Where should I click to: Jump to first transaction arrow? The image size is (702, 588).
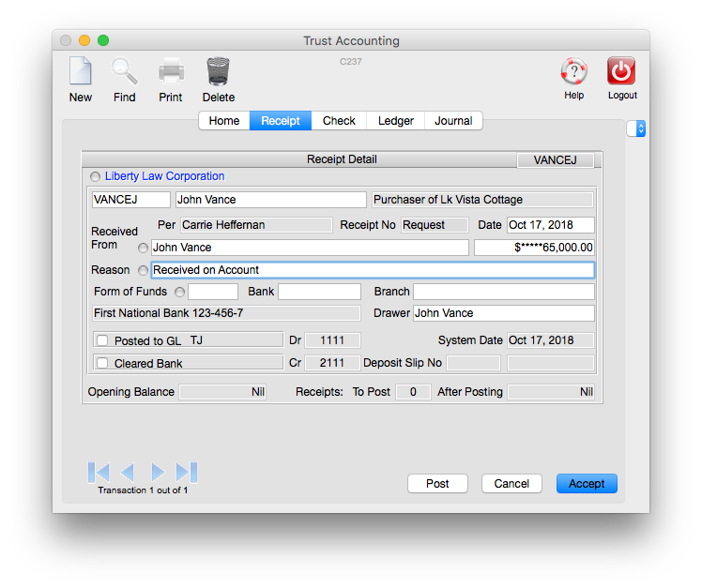coord(99,472)
